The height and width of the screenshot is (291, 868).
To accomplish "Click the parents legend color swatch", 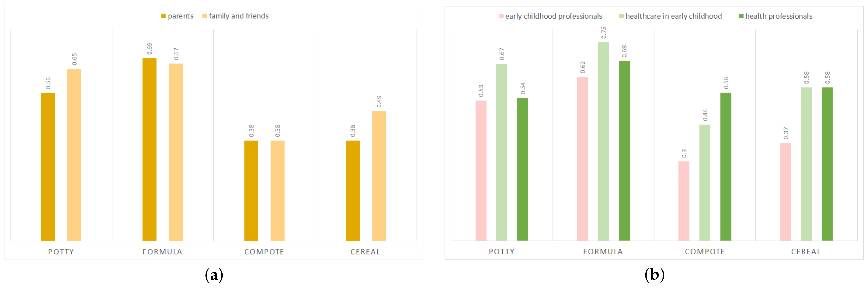I will (163, 16).
